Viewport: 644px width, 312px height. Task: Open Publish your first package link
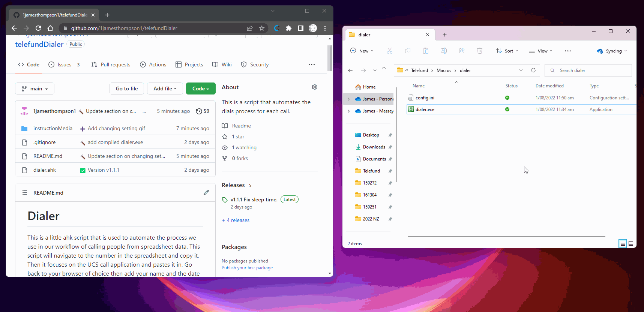pyautogui.click(x=247, y=268)
